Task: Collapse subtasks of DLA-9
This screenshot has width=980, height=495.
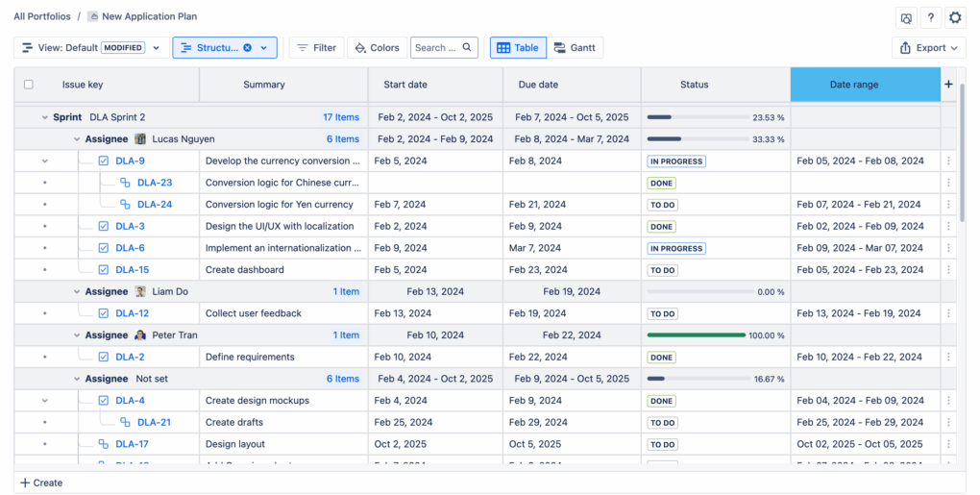Action: (45, 161)
